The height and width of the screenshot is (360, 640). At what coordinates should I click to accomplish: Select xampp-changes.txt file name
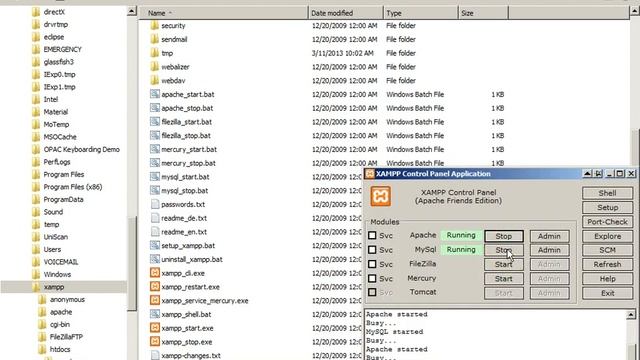(191, 356)
